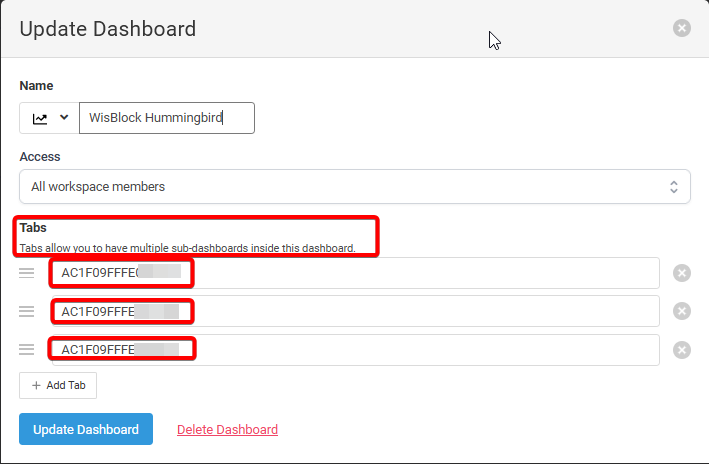The image size is (709, 464).
Task: Remove the first tab entry
Action: (x=682, y=273)
